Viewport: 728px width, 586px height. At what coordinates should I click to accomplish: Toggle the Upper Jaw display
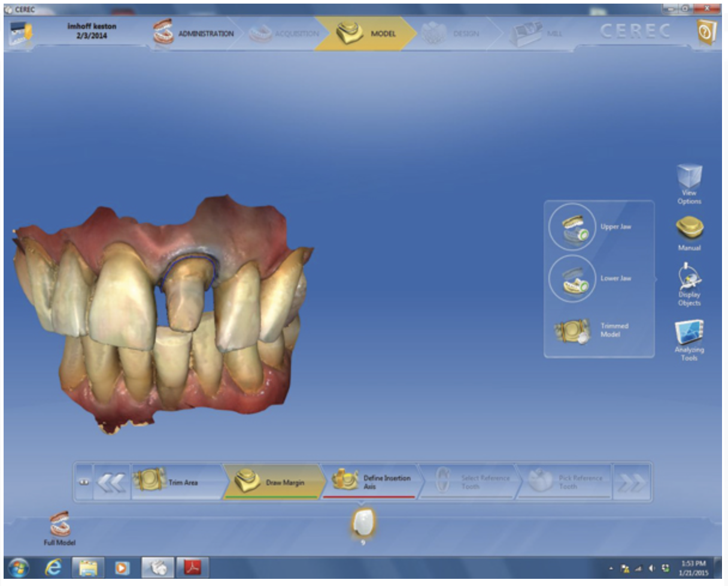(572, 227)
